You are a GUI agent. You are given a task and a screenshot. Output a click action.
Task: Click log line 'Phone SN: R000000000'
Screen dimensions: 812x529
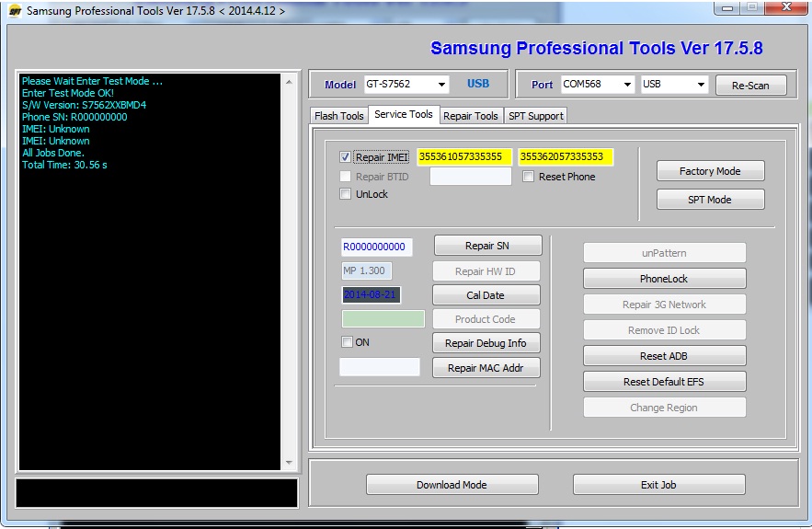tap(74, 117)
